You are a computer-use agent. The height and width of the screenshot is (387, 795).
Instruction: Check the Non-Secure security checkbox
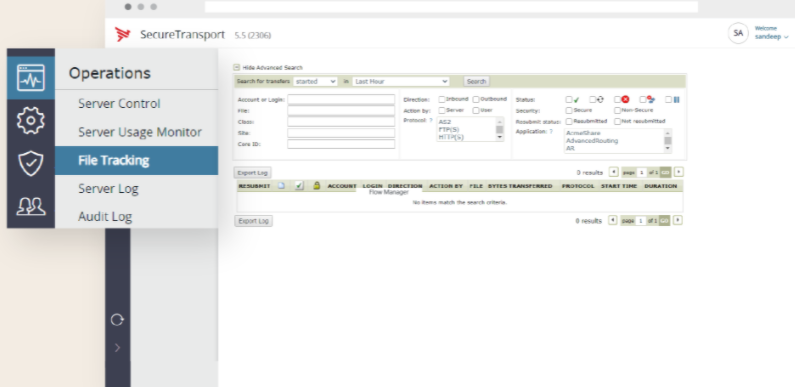[x=617, y=111]
